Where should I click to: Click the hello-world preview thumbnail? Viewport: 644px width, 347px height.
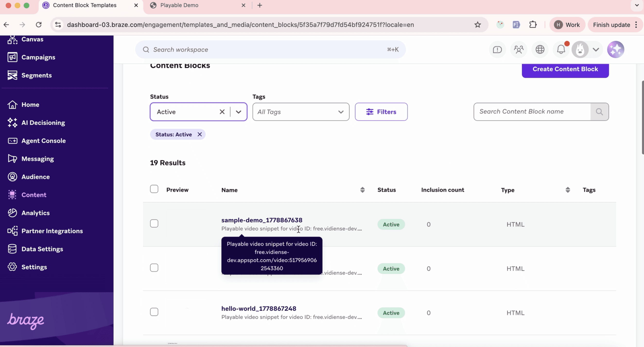187,313
